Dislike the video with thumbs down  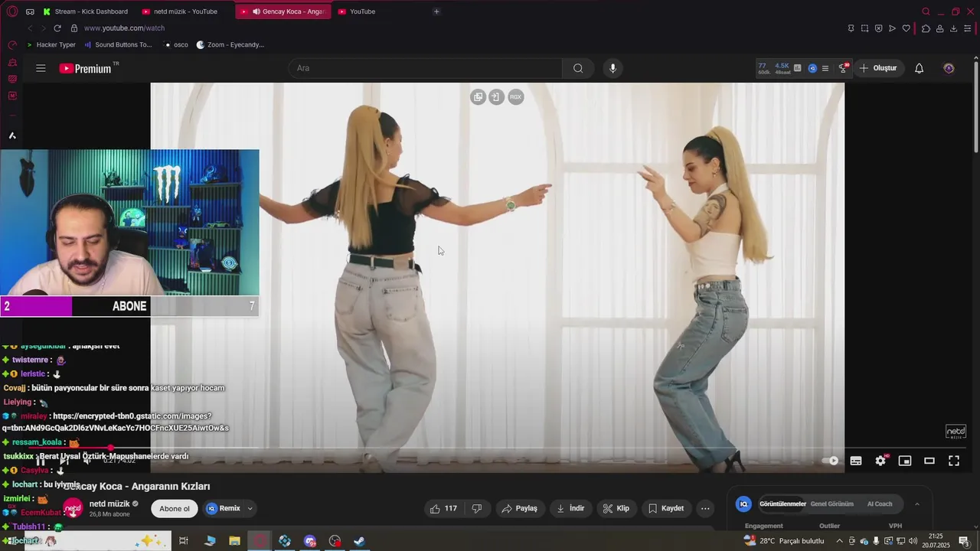[476, 508]
